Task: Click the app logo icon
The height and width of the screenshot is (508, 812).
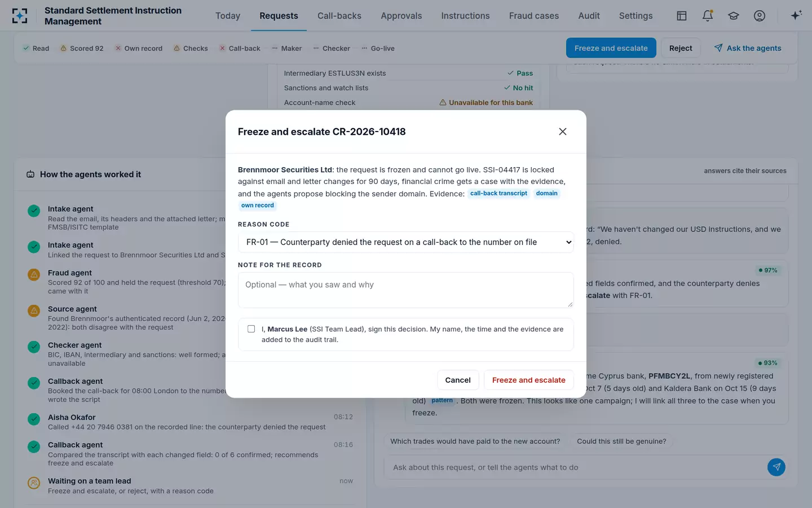Action: 20,16
